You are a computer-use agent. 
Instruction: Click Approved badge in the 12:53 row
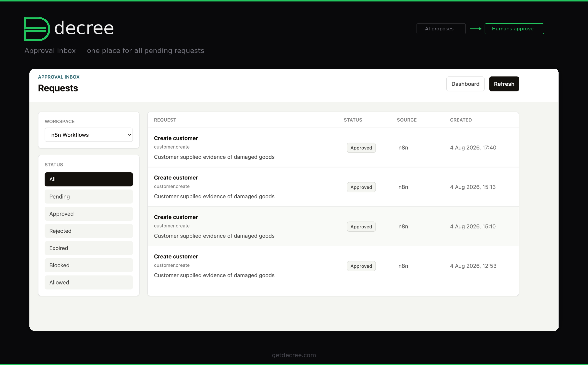(x=361, y=266)
